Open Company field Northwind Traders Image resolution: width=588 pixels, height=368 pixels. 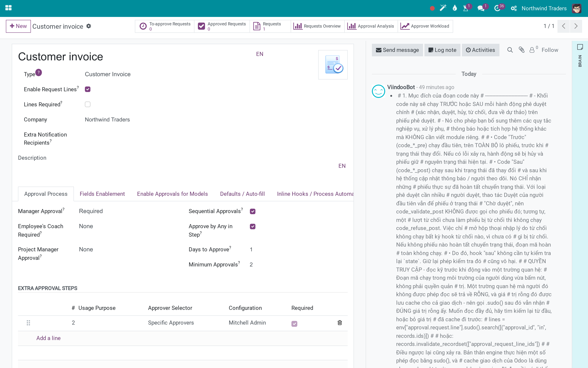tap(107, 119)
